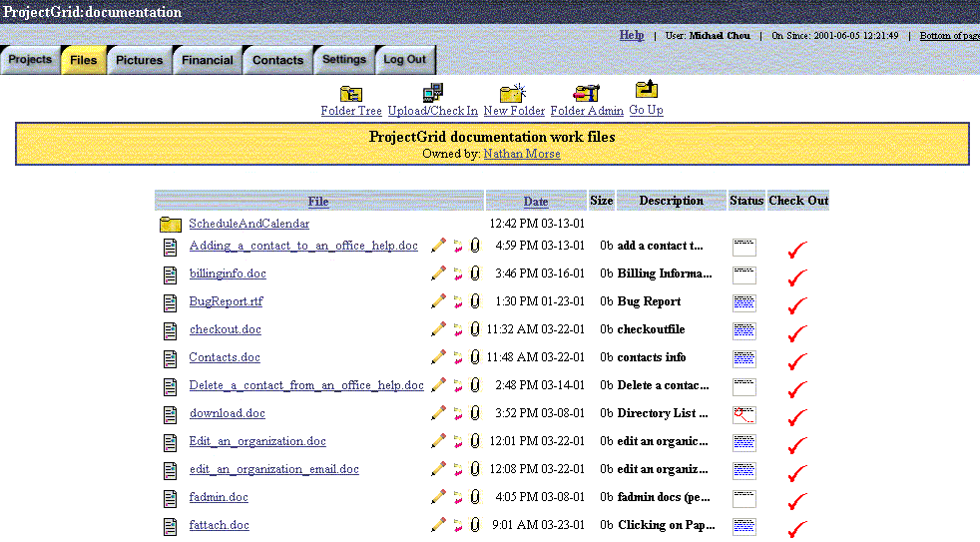Click paperclip icon for fattach.doc
980x542 pixels.
475,524
